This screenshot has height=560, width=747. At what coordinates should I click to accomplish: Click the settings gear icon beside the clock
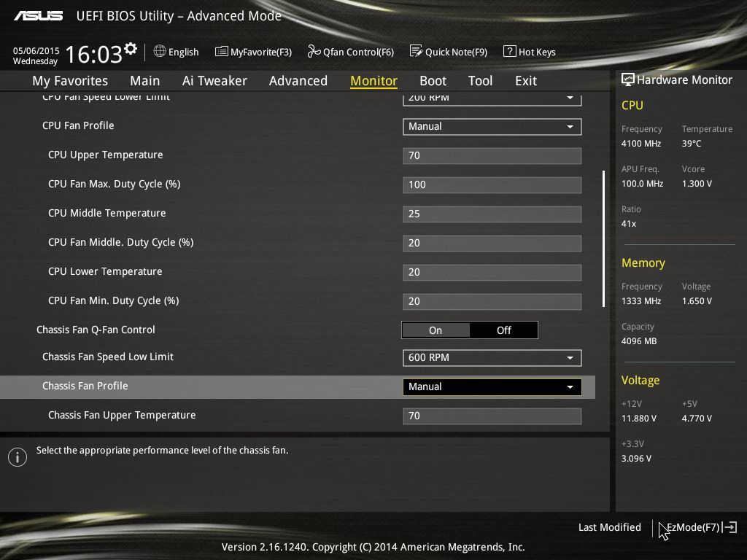click(x=131, y=49)
